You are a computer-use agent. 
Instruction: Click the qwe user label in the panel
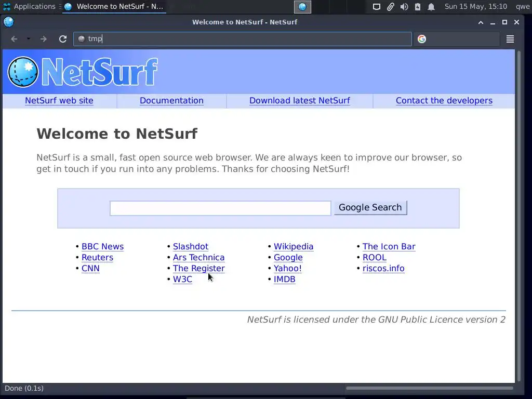pos(523,6)
